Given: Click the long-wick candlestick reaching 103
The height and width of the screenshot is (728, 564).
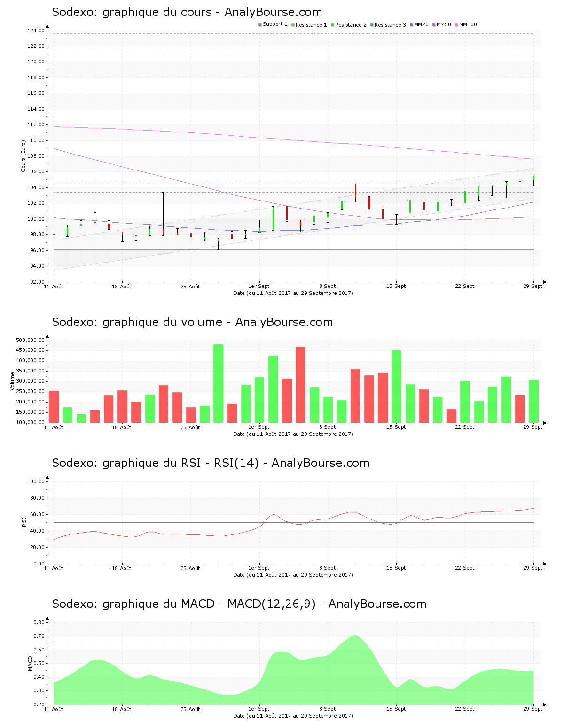Looking at the screenshot, I should point(164,214).
